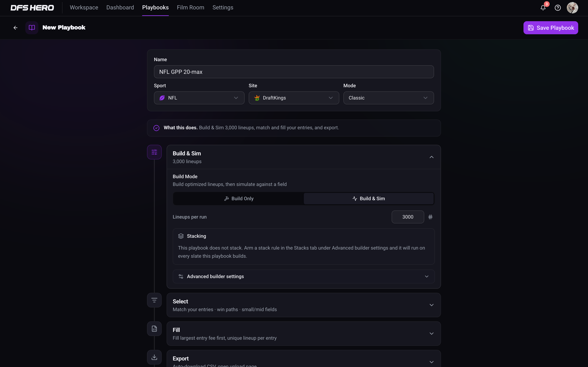Click the playbook Name input field

coord(294,72)
